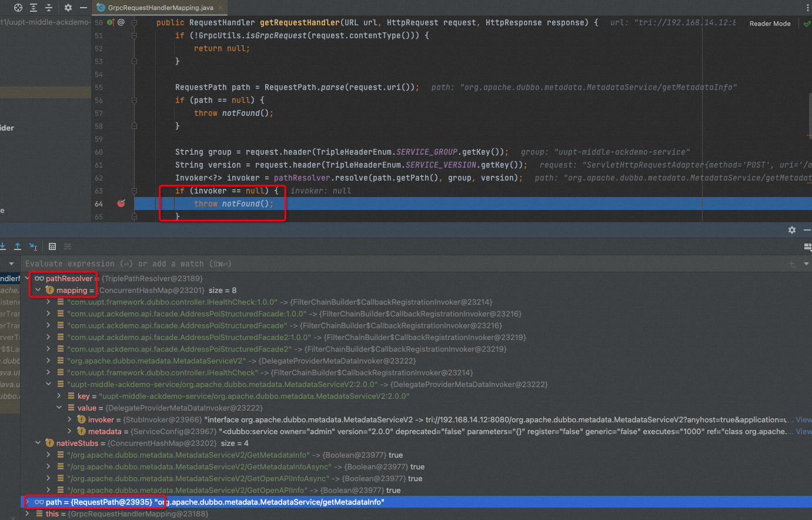Click the Run to Cursor icon

tap(34, 246)
